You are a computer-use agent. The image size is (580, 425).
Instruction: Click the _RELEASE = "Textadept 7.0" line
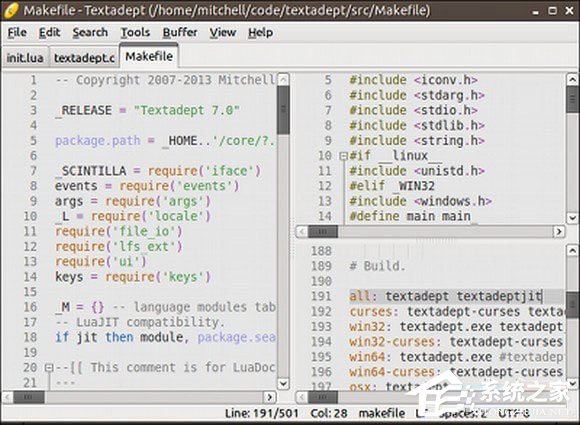pos(147,110)
